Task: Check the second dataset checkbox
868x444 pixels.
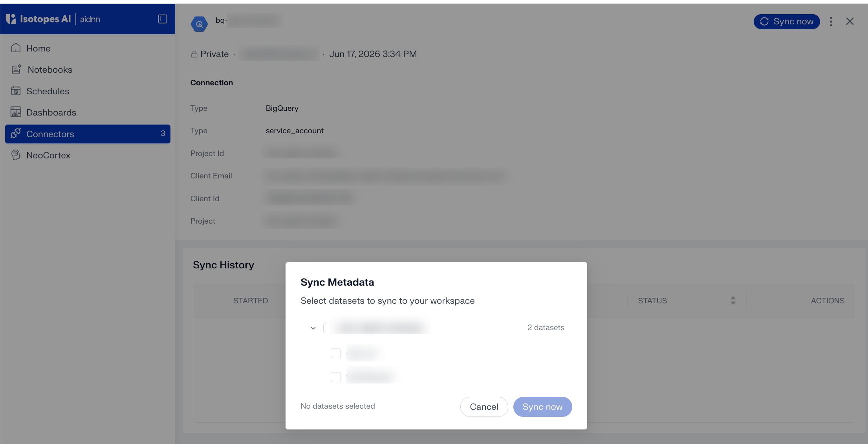Action: [x=336, y=377]
